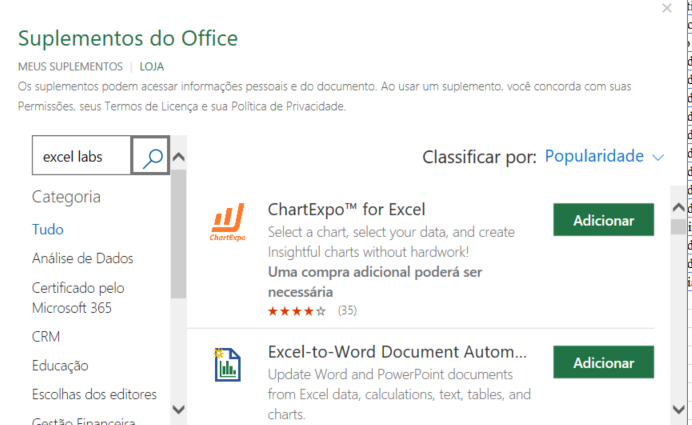Click the Categoria heading
Image resolution: width=692 pixels, height=425 pixels.
[x=66, y=197]
